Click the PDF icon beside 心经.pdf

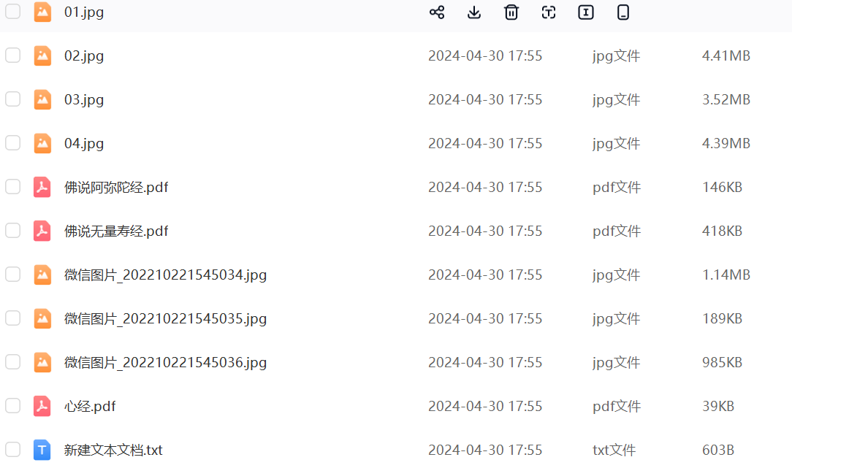click(42, 406)
